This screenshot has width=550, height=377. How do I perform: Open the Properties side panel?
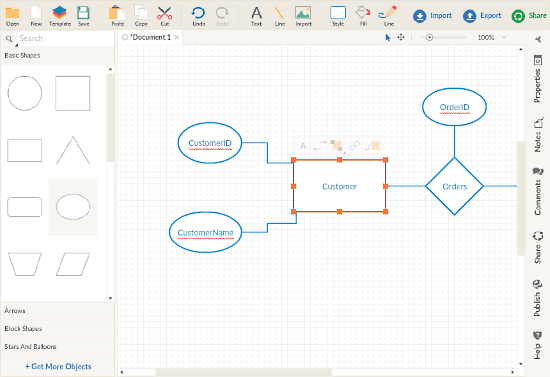click(x=537, y=79)
